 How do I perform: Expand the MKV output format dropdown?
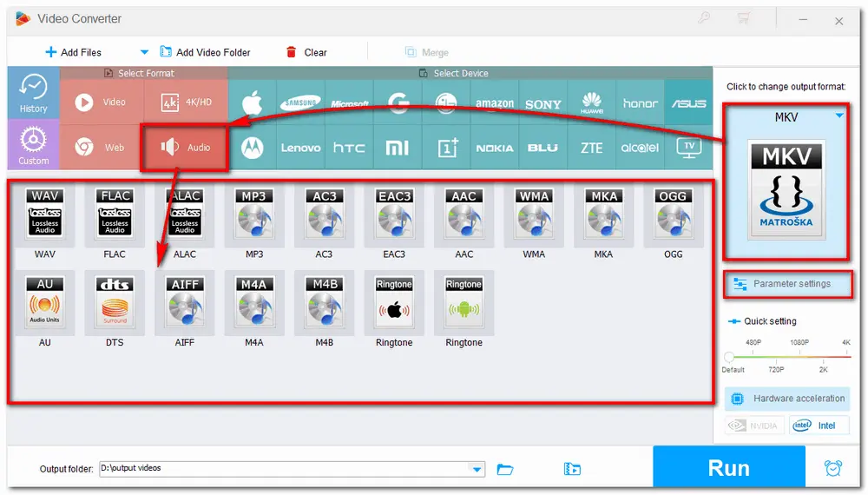pos(839,115)
